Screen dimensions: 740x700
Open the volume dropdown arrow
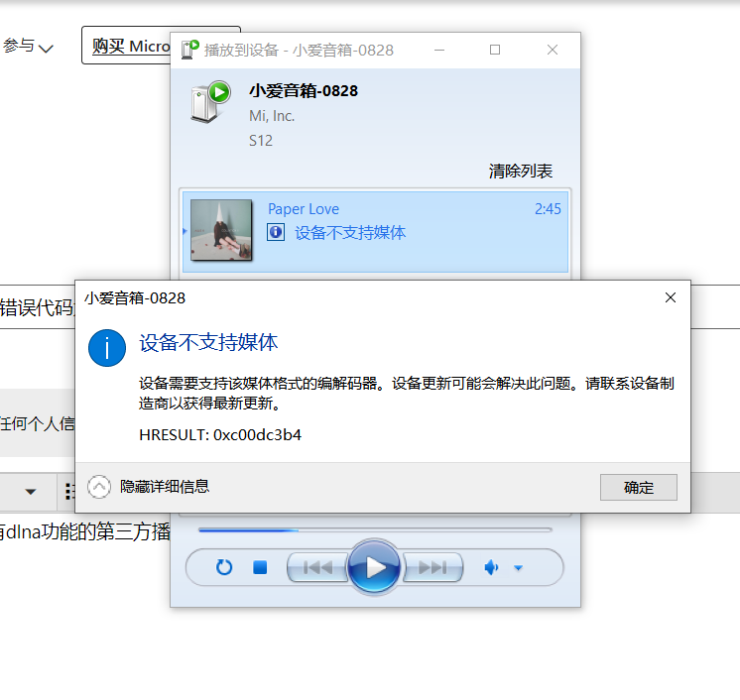point(518,568)
